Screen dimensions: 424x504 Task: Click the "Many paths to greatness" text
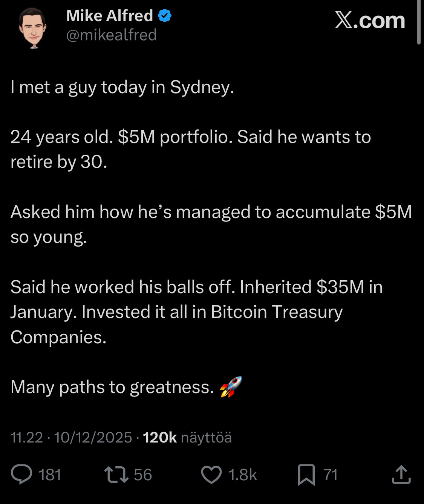112,387
